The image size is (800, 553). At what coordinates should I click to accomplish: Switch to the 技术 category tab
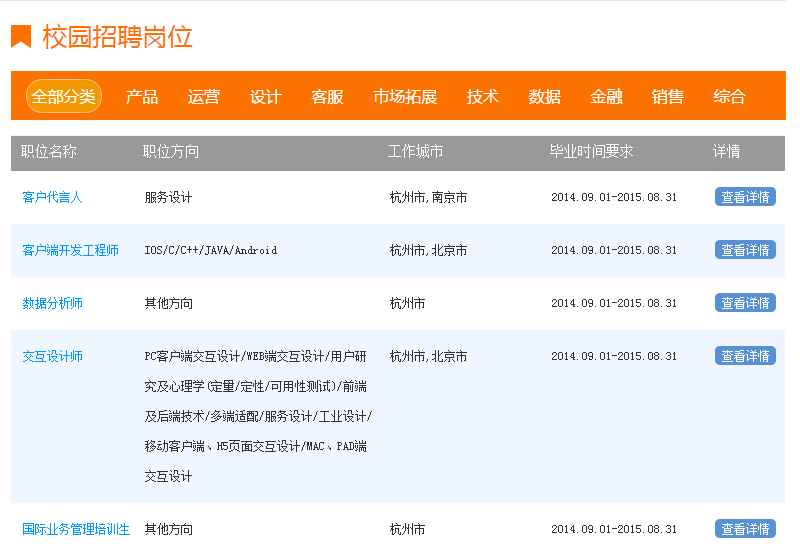[x=482, y=96]
